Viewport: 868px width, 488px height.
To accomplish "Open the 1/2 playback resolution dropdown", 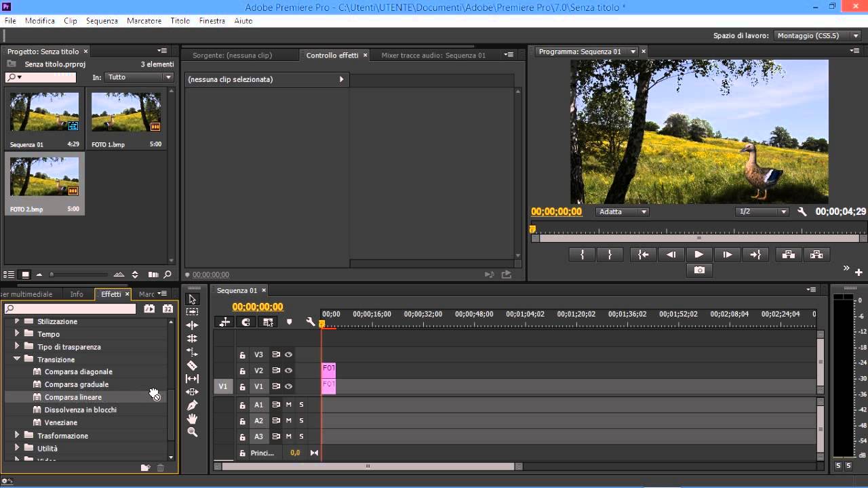I will pos(762,211).
